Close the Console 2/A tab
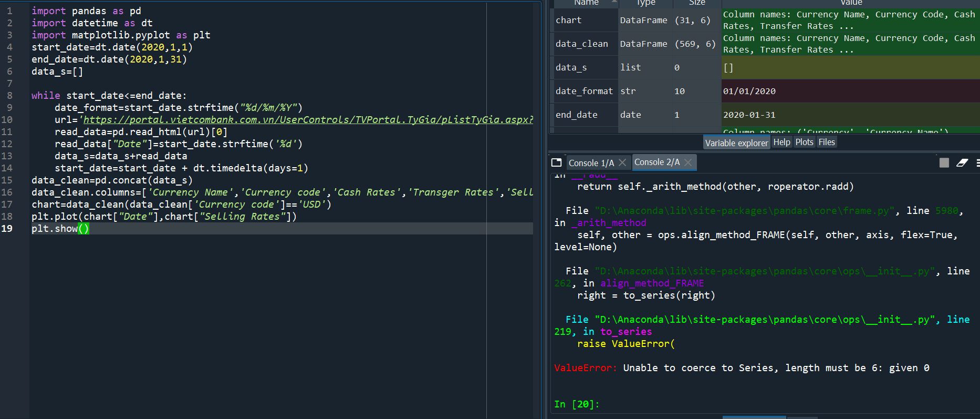Image resolution: width=980 pixels, height=419 pixels. (x=688, y=162)
